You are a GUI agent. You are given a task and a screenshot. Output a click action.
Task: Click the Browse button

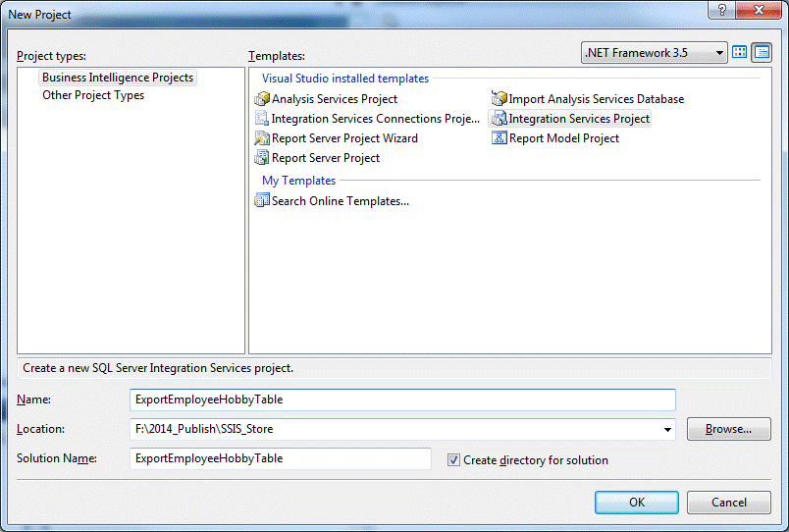pos(728,429)
